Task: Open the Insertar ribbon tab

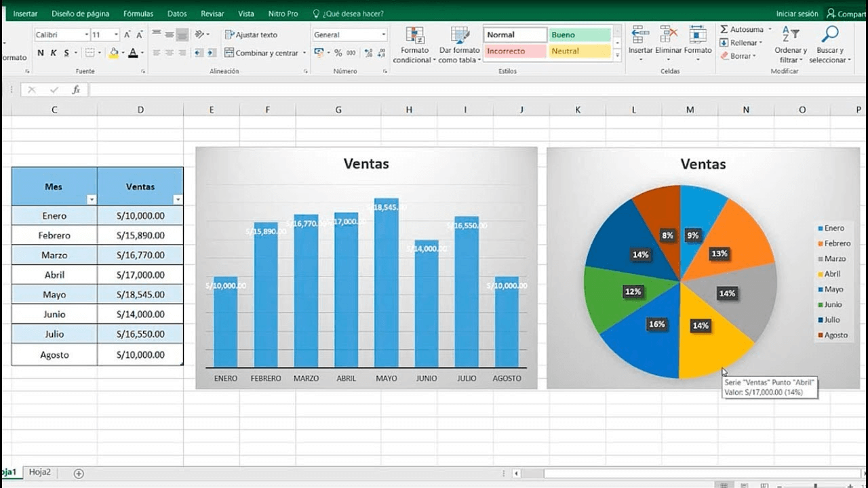Action: click(x=25, y=14)
